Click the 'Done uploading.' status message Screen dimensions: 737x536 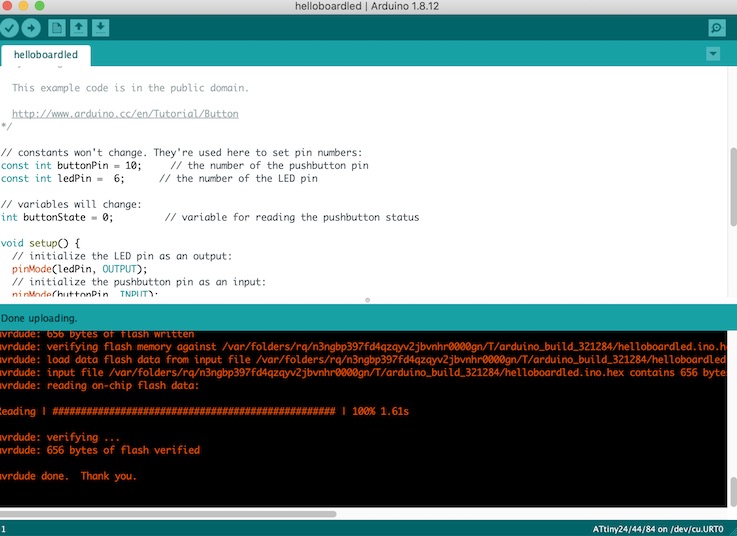[x=39, y=318]
